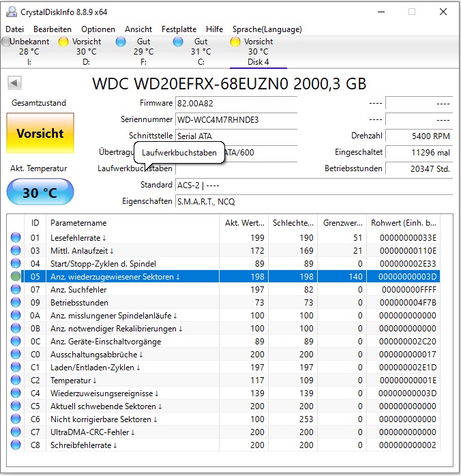Click the status orb of Anz. Suchfehler row
Viewport: 461px width, 476px height.
click(x=16, y=289)
